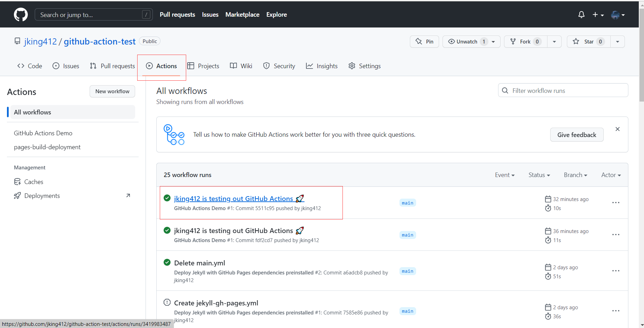Switch to the Insights tab
644x328 pixels.
coord(322,66)
